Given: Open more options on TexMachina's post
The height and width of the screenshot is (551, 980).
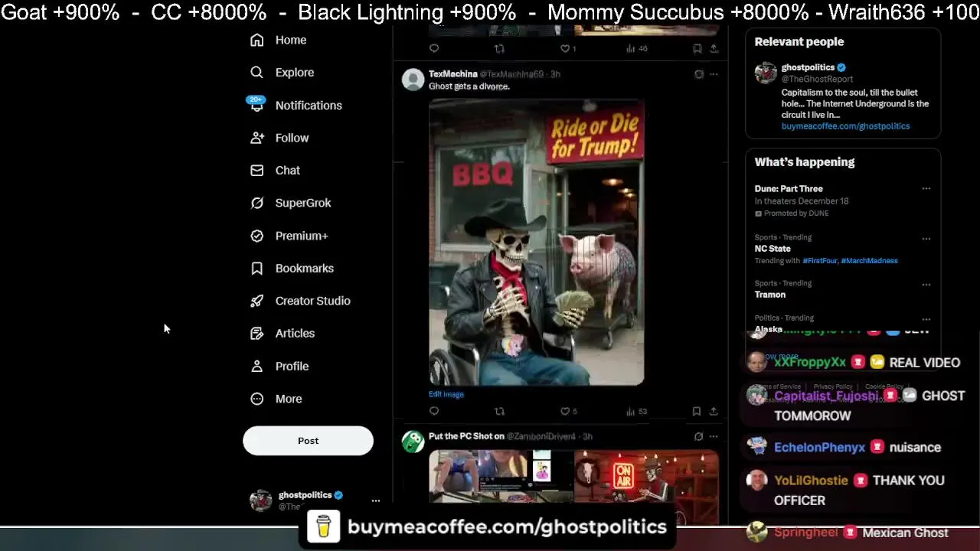Looking at the screenshot, I should [x=714, y=74].
